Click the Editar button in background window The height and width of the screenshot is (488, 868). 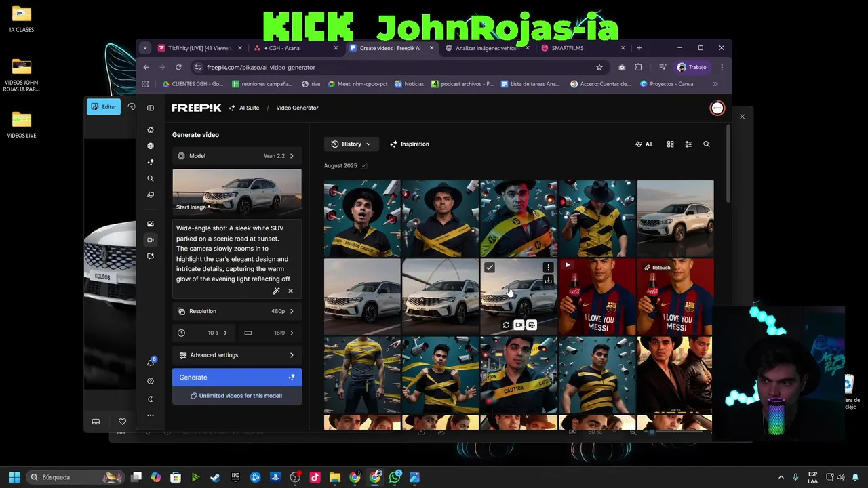tap(104, 107)
